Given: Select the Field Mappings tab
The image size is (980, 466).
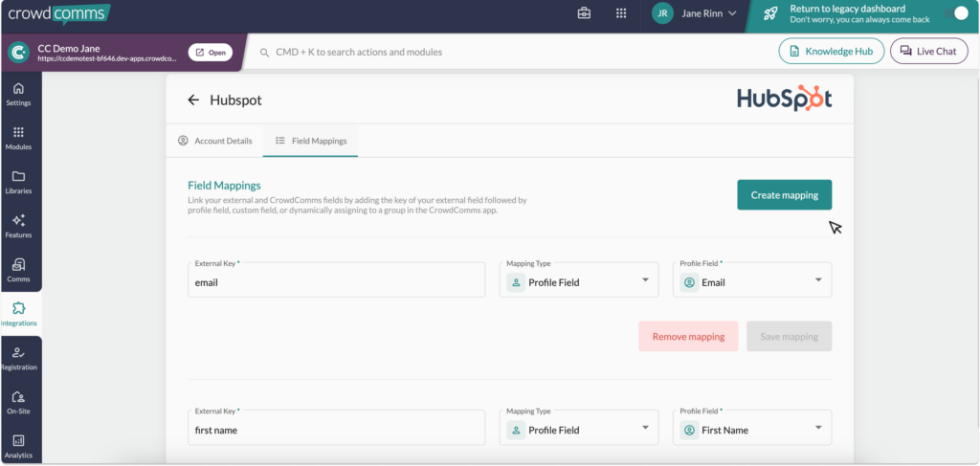Looking at the screenshot, I should coord(310,141).
